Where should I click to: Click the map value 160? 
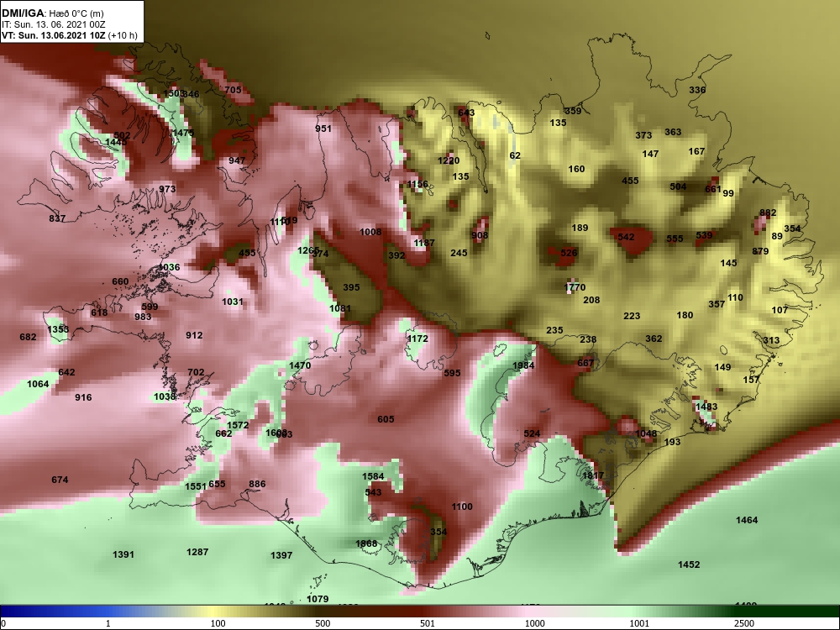tap(576, 170)
